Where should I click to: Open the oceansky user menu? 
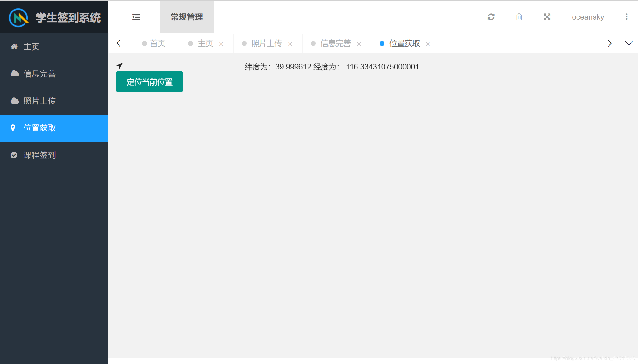(x=588, y=17)
